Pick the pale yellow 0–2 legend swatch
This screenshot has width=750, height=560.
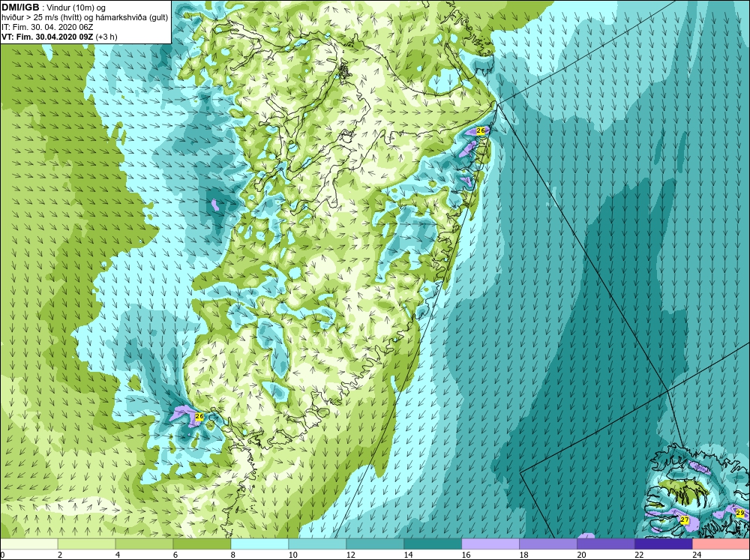(x=29, y=544)
